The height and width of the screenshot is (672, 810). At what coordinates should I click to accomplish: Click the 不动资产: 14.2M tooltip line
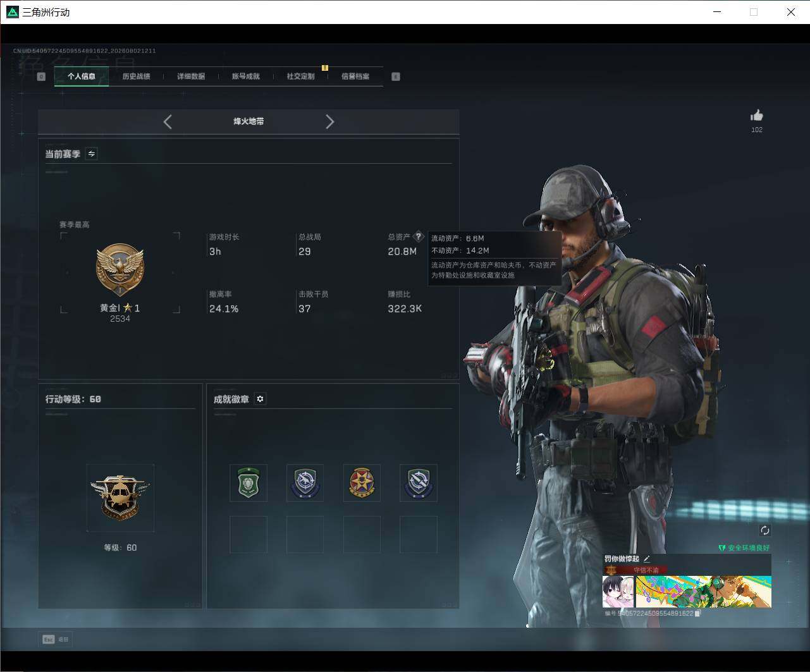point(460,250)
